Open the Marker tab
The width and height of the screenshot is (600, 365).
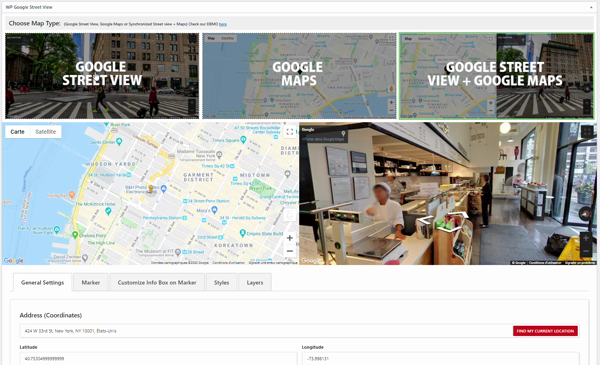pyautogui.click(x=91, y=282)
